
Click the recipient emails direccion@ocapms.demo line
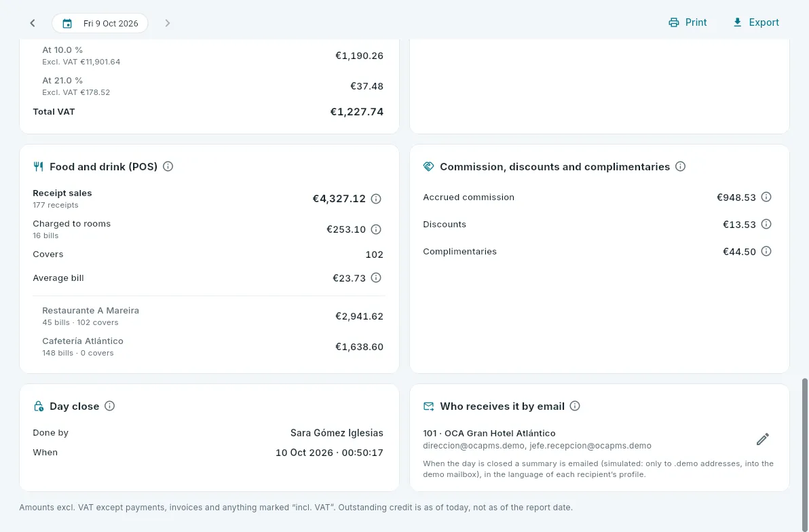pyautogui.click(x=537, y=446)
